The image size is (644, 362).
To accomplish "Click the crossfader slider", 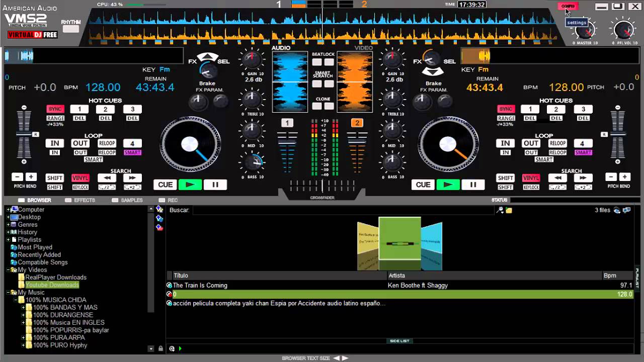I will point(322,185).
